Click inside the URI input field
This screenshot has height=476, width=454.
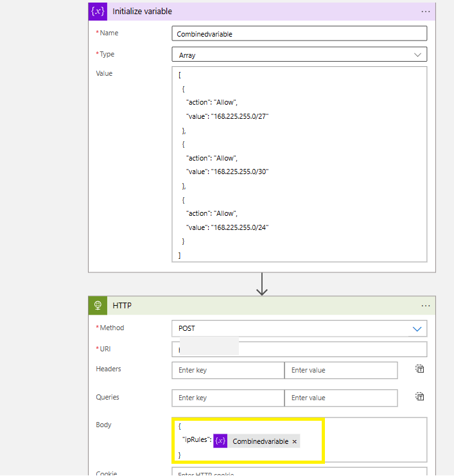point(299,349)
